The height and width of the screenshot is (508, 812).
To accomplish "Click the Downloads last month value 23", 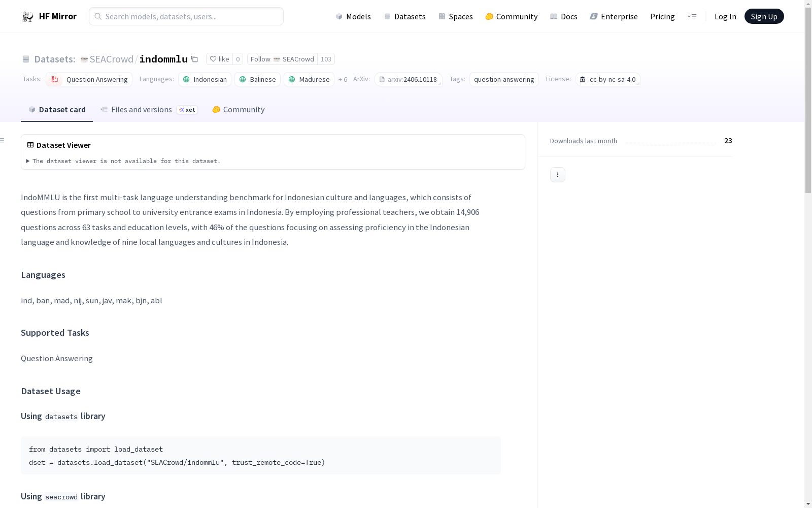I will pyautogui.click(x=728, y=141).
